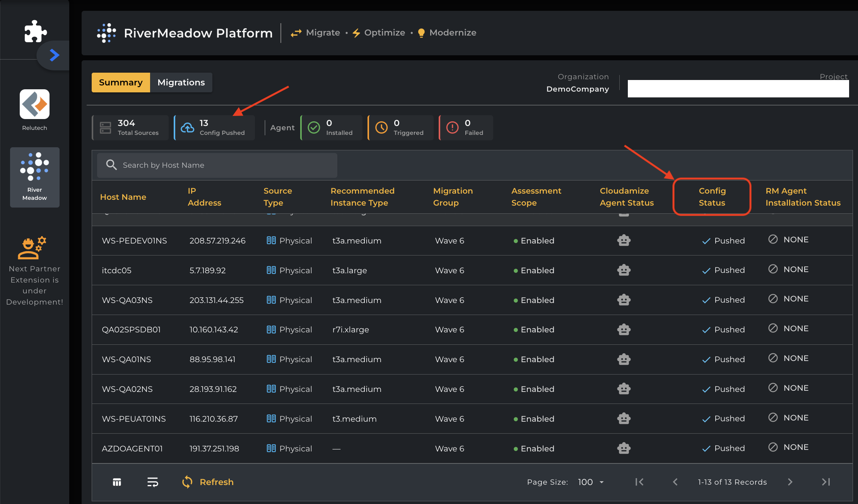Toggle the text wrap rows icon
Screen dimensions: 858x504
152,482
